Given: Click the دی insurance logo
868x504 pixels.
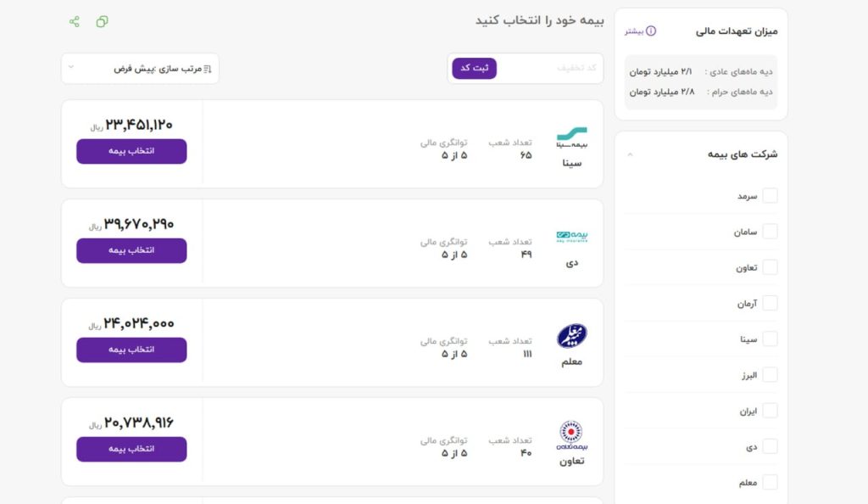Looking at the screenshot, I should 572,237.
